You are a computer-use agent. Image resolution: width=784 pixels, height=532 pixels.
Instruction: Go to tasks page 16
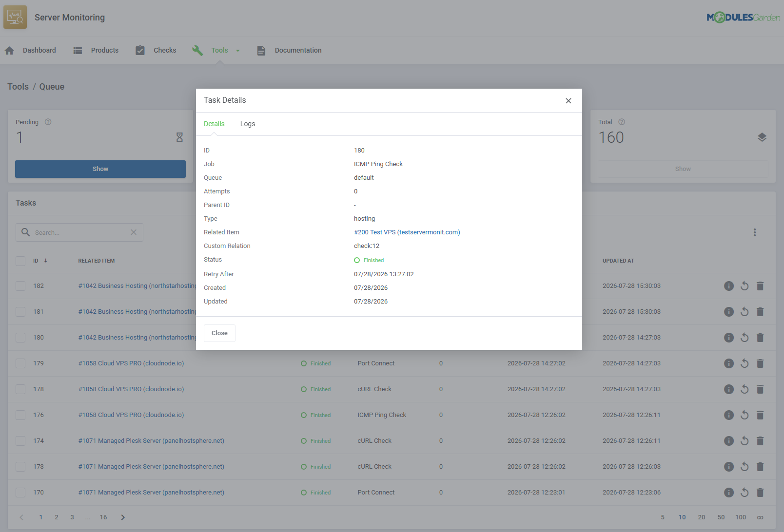(103, 517)
